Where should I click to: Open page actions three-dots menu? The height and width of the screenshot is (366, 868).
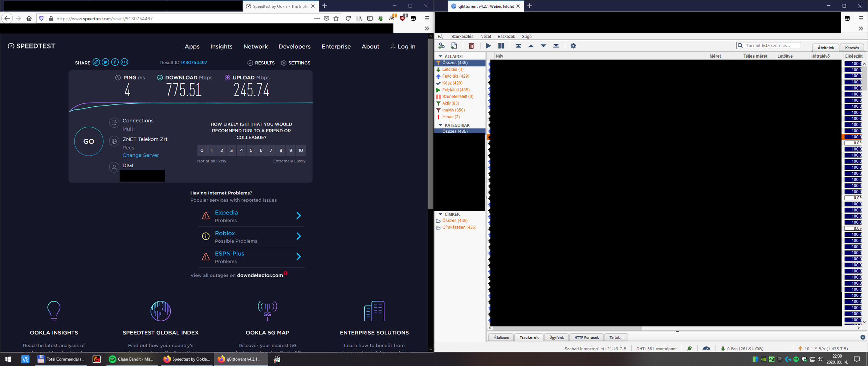tap(317, 18)
